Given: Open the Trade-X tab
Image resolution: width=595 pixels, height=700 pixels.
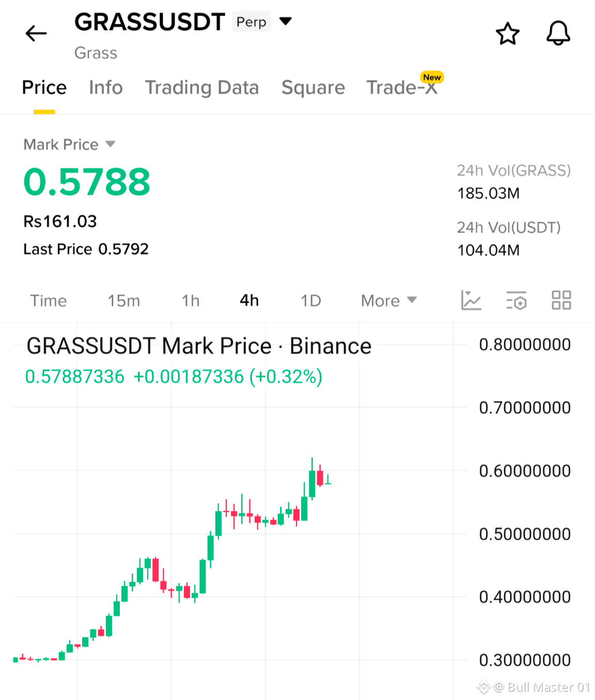Looking at the screenshot, I should pyautogui.click(x=402, y=87).
